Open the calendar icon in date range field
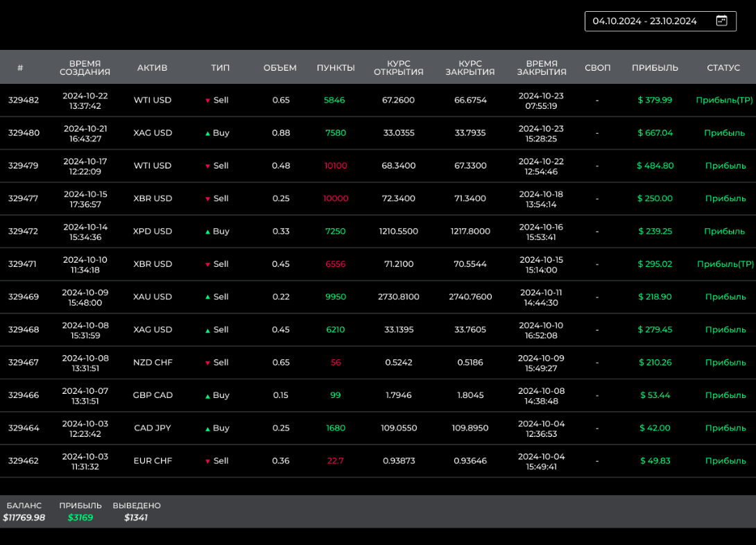This screenshot has height=545, width=756. coord(721,21)
